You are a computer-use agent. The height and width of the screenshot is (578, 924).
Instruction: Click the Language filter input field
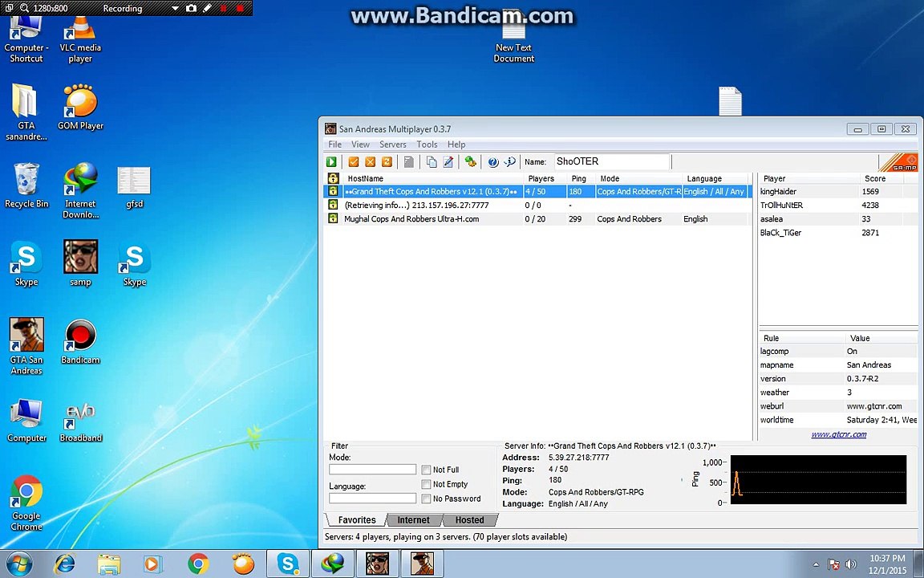coord(372,499)
